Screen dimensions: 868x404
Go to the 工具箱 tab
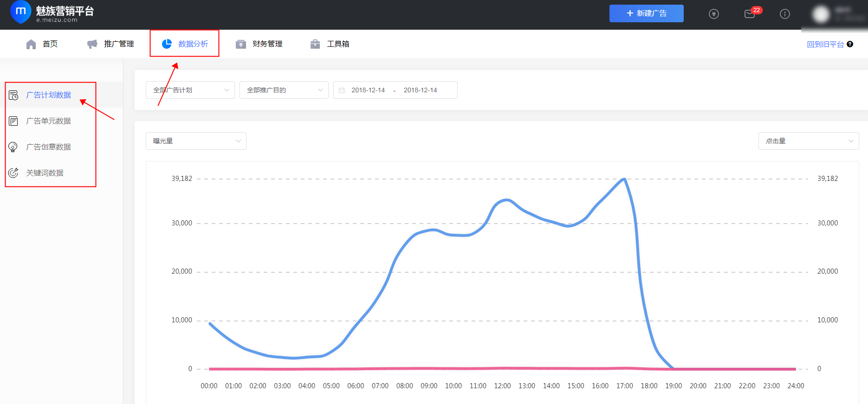click(330, 44)
